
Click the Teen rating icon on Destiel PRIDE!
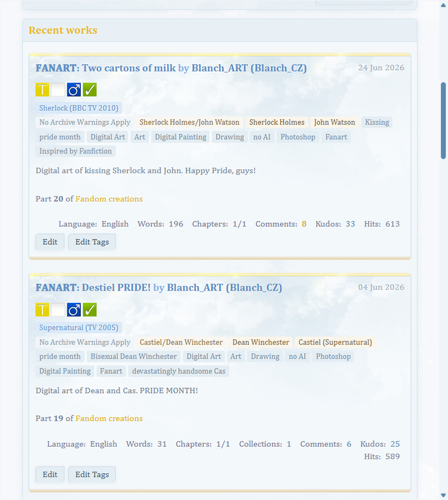click(x=43, y=310)
